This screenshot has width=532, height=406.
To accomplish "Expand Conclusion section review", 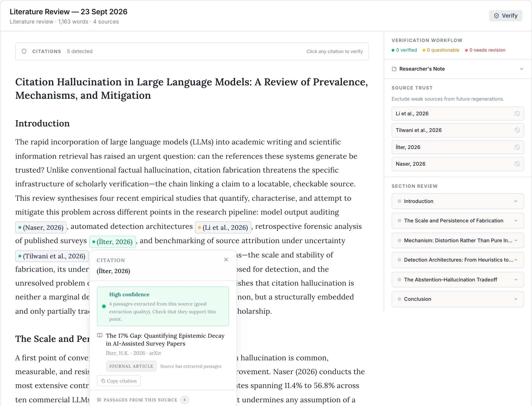I will point(457,299).
